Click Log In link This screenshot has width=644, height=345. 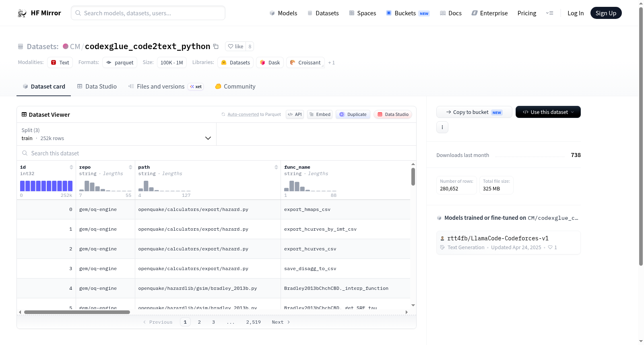click(x=575, y=13)
